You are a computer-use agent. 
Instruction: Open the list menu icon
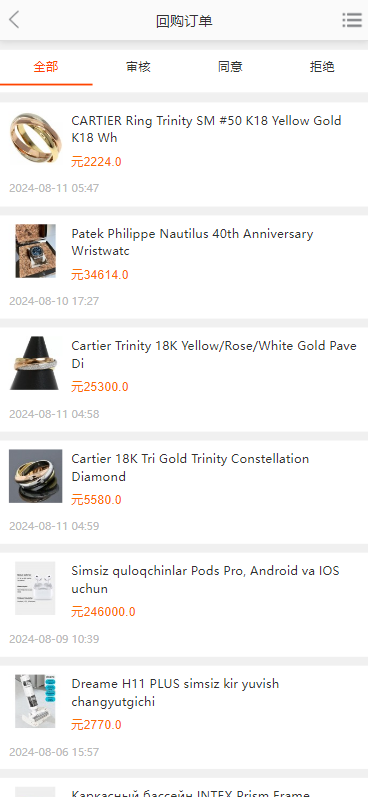(352, 20)
